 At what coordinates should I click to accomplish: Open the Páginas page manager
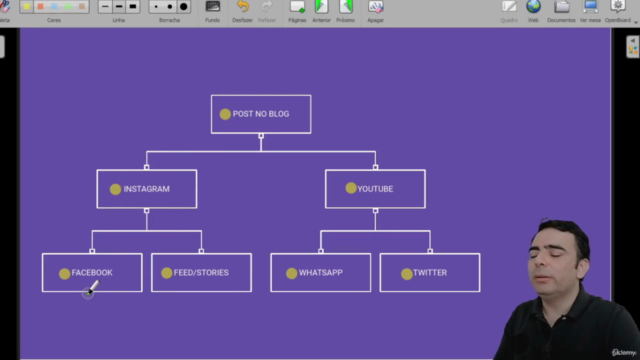pos(297,11)
